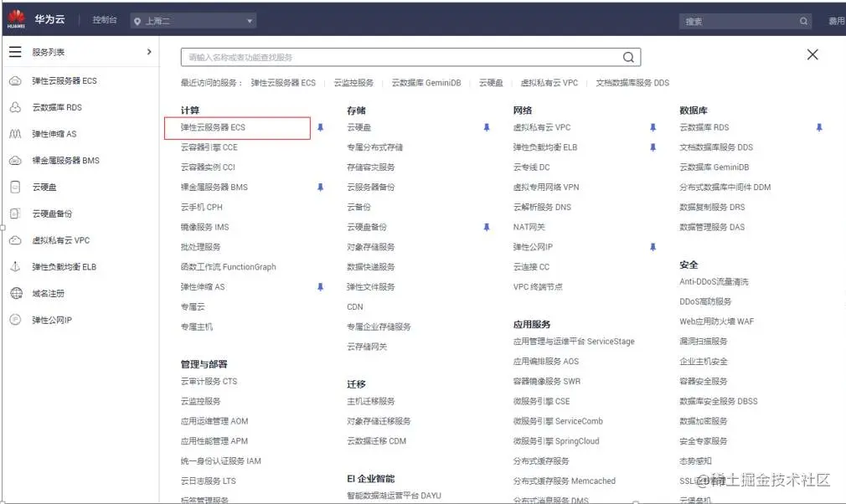Open recently visited 云数据库 GeminiDB link
Viewport: 846px width, 504px height.
coord(426,83)
